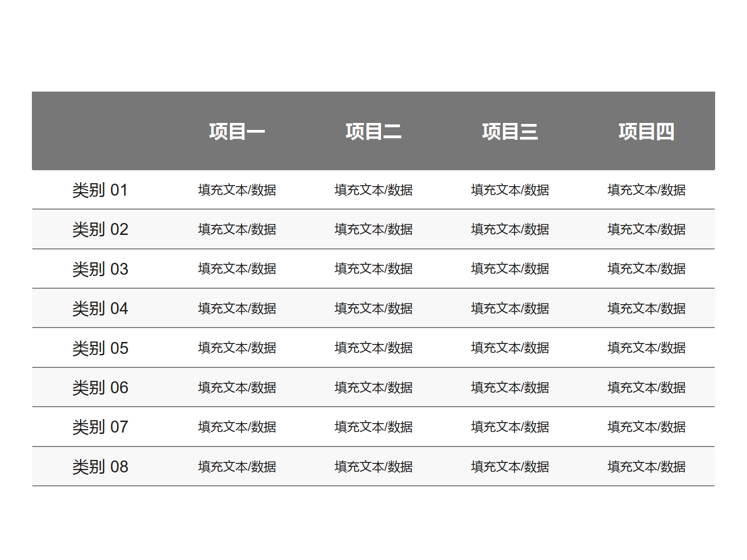Select 类别 07 cell under 项目四
The width and height of the screenshot is (747, 560).
coord(646,427)
